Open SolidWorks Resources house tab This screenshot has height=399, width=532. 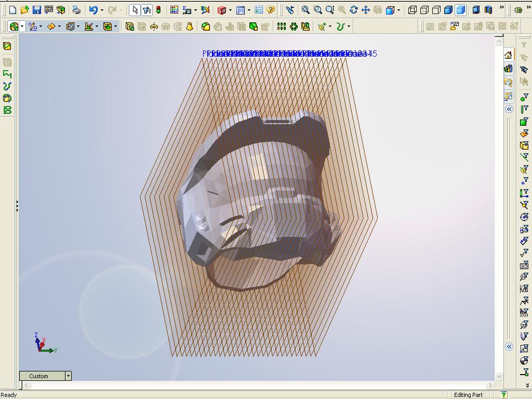(508, 55)
